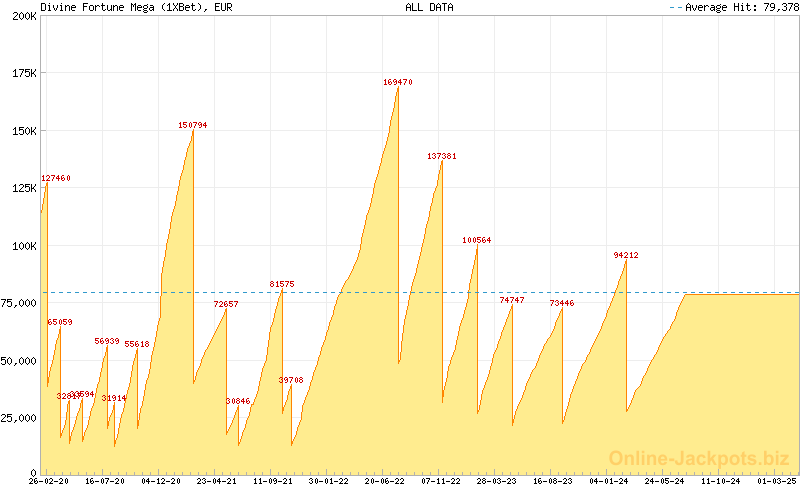800x490 pixels.
Task: Click the 74747 jackpot label
Action: (512, 300)
